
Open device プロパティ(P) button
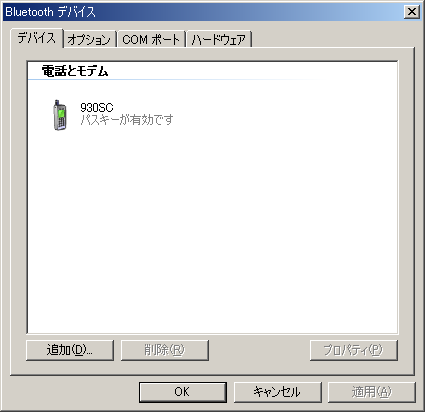tap(354, 350)
